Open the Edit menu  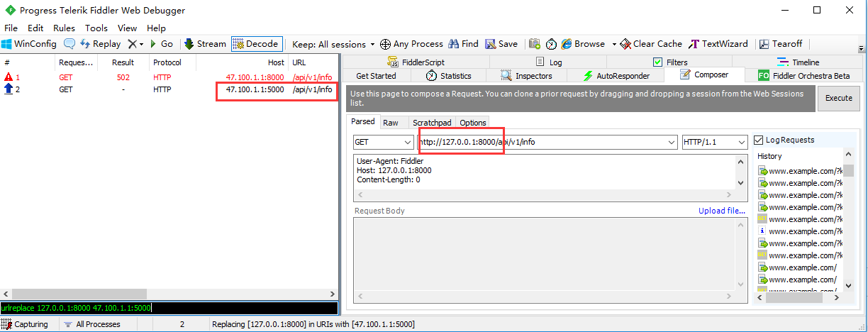pos(35,28)
